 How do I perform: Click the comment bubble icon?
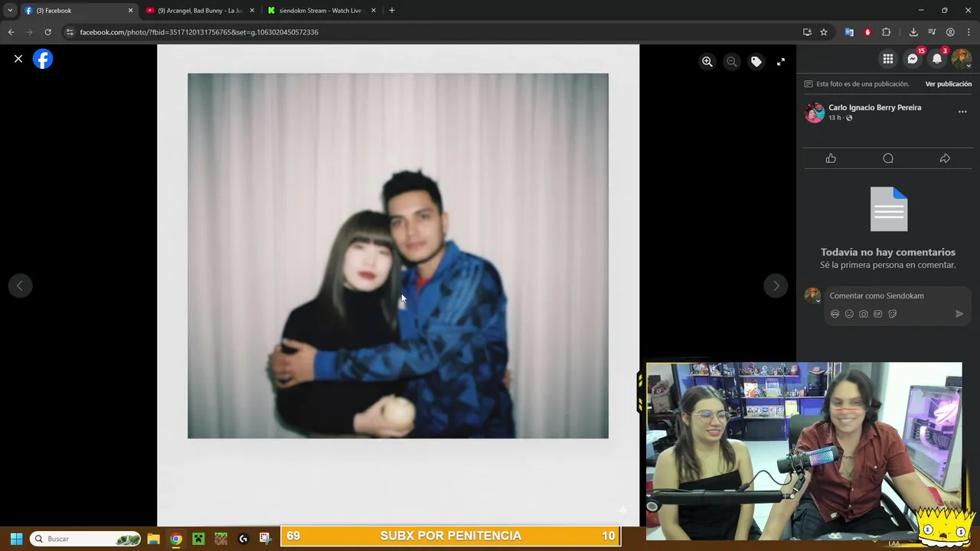[888, 158]
